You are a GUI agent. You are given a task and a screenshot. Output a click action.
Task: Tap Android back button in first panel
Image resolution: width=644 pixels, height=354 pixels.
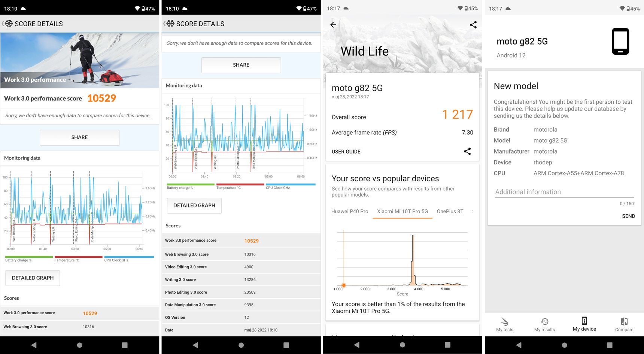pos(34,345)
